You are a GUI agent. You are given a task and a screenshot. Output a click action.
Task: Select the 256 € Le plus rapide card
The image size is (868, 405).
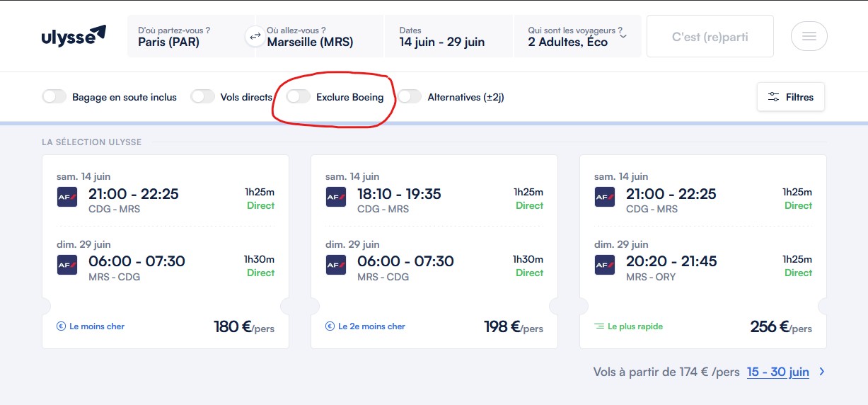point(702,251)
